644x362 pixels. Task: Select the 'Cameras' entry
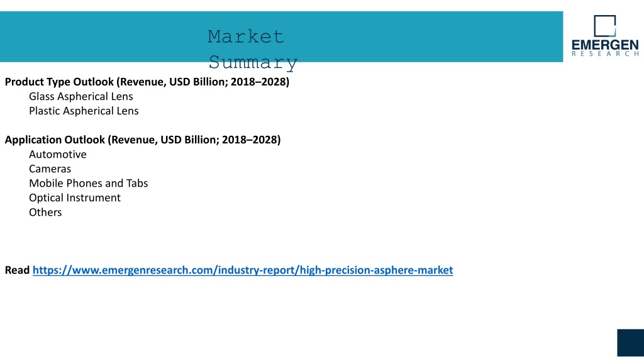(50, 168)
